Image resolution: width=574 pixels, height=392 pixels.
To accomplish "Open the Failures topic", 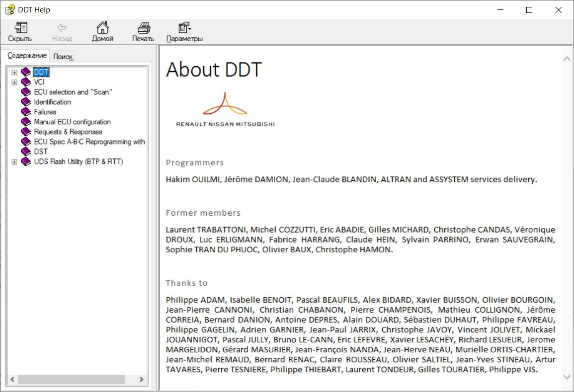I will pos(45,112).
